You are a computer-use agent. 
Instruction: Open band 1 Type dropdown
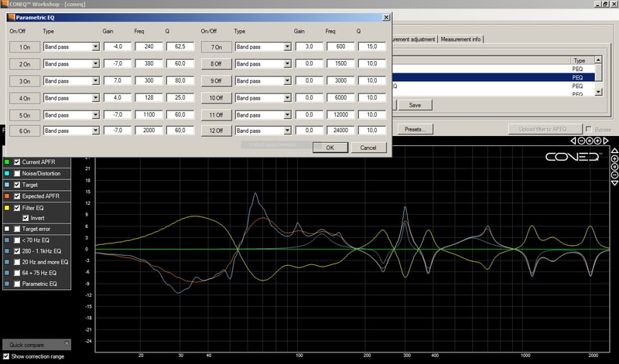(x=95, y=47)
